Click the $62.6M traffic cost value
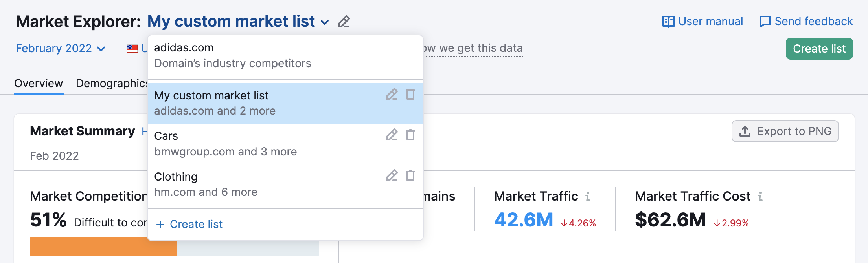The image size is (868, 263). click(x=671, y=220)
